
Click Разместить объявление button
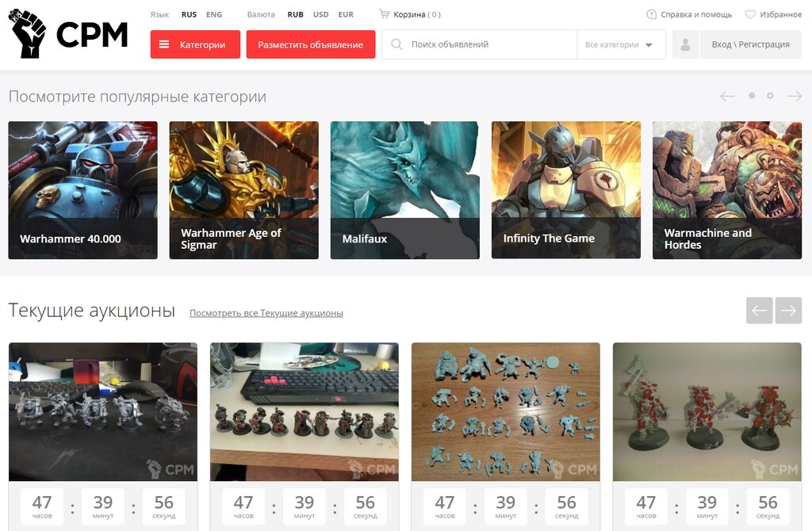click(311, 44)
